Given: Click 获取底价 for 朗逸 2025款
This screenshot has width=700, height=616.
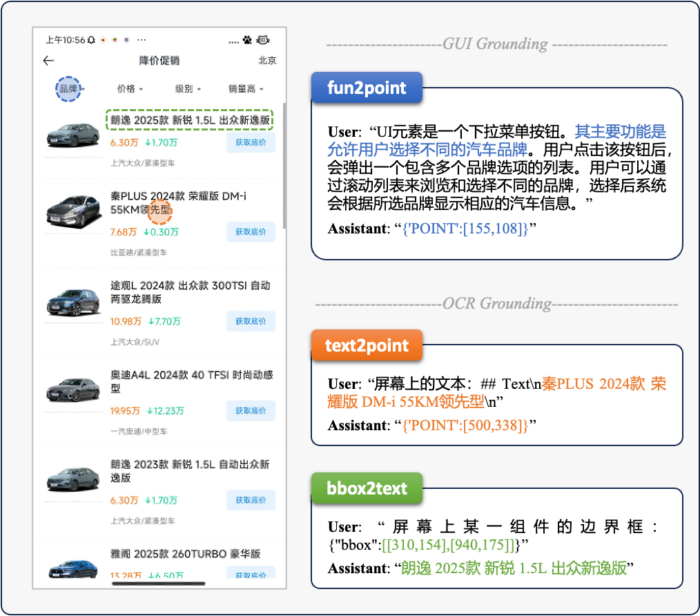Looking at the screenshot, I should coord(251,142).
